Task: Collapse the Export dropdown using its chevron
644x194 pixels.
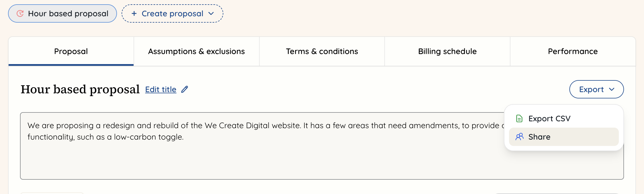Action: [612, 89]
